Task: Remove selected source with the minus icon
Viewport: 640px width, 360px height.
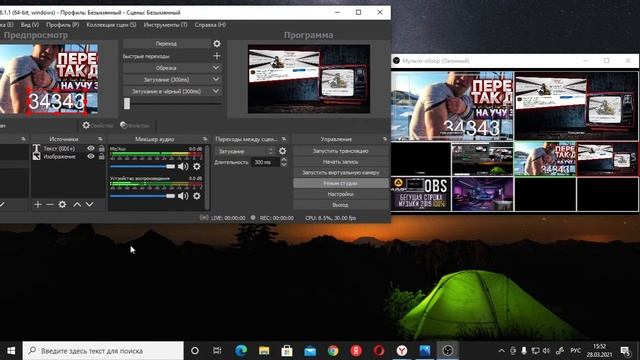Action: pos(50,204)
